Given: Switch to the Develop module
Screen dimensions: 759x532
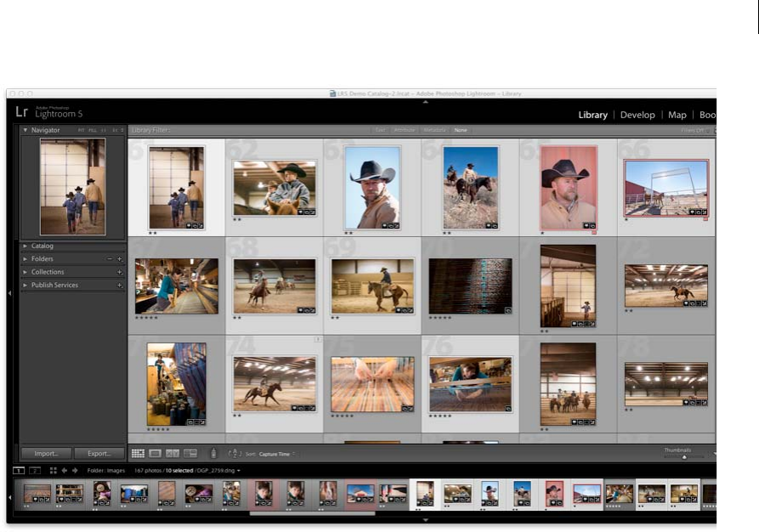Looking at the screenshot, I should (637, 115).
